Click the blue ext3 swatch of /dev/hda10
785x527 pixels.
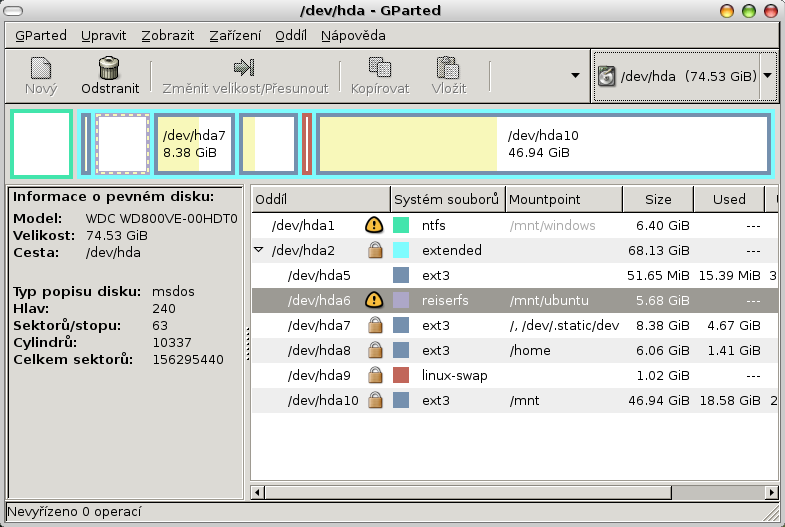tap(401, 400)
